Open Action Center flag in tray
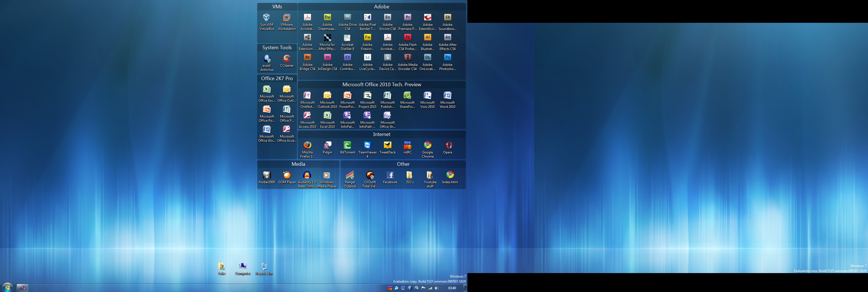Image resolution: width=868 pixels, height=292 pixels. click(423, 288)
